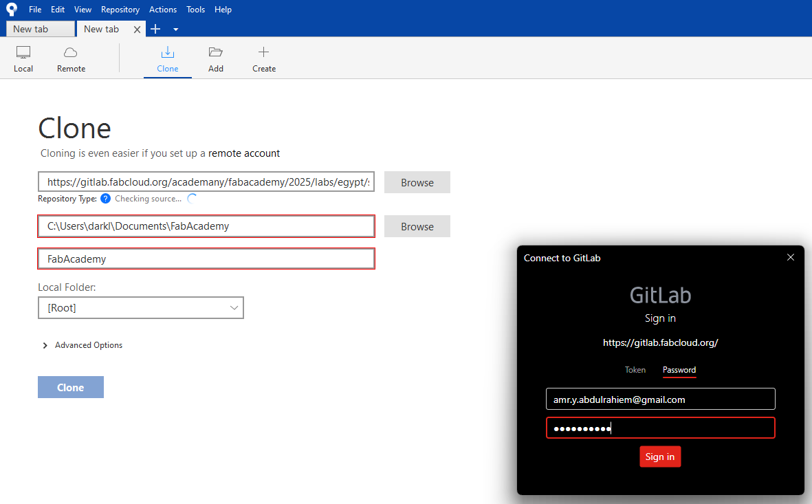812x504 pixels.
Task: Open the Help menu
Action: (223, 10)
